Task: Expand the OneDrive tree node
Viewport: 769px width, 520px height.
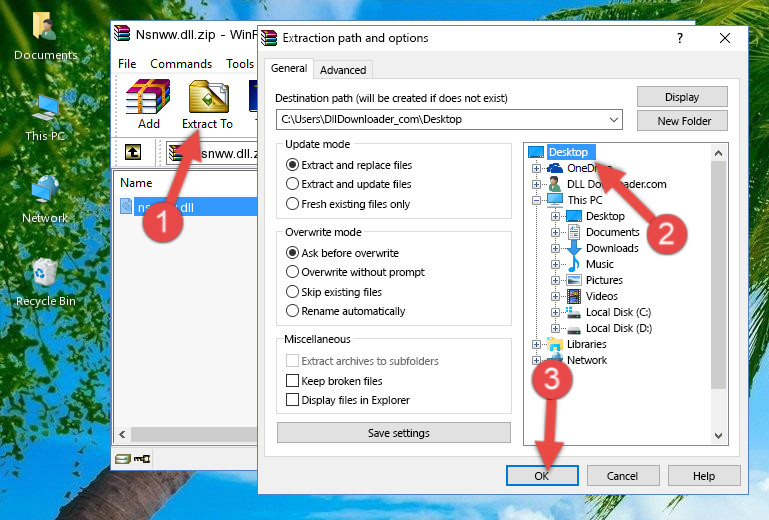Action: tap(536, 168)
